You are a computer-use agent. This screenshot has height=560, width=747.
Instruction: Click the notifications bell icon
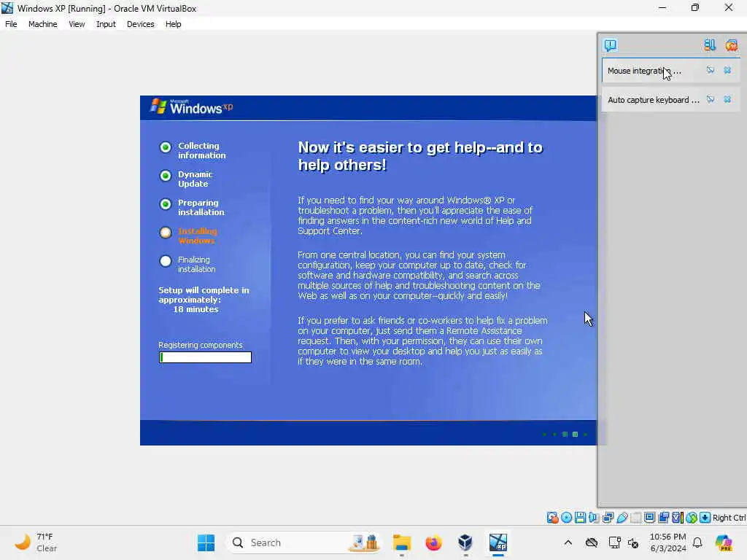pos(697,542)
